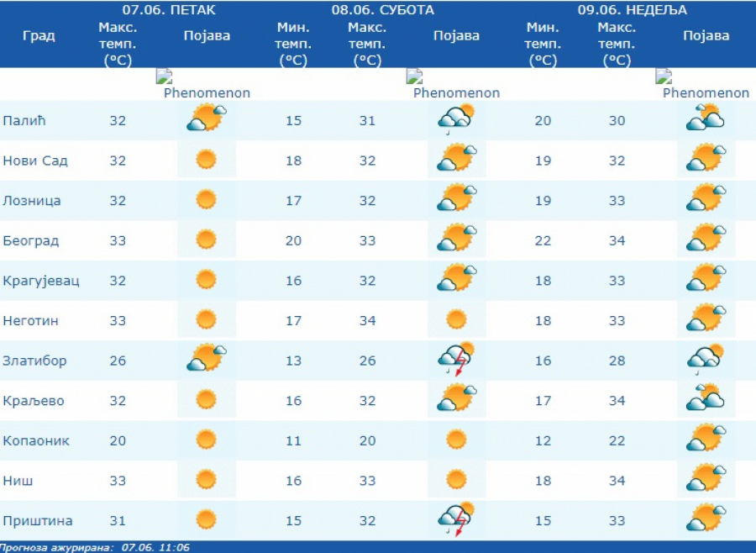The width and height of the screenshot is (756, 553).
Task: Click Novi Sad Sunday partly cloudy icon
Action: (x=706, y=157)
